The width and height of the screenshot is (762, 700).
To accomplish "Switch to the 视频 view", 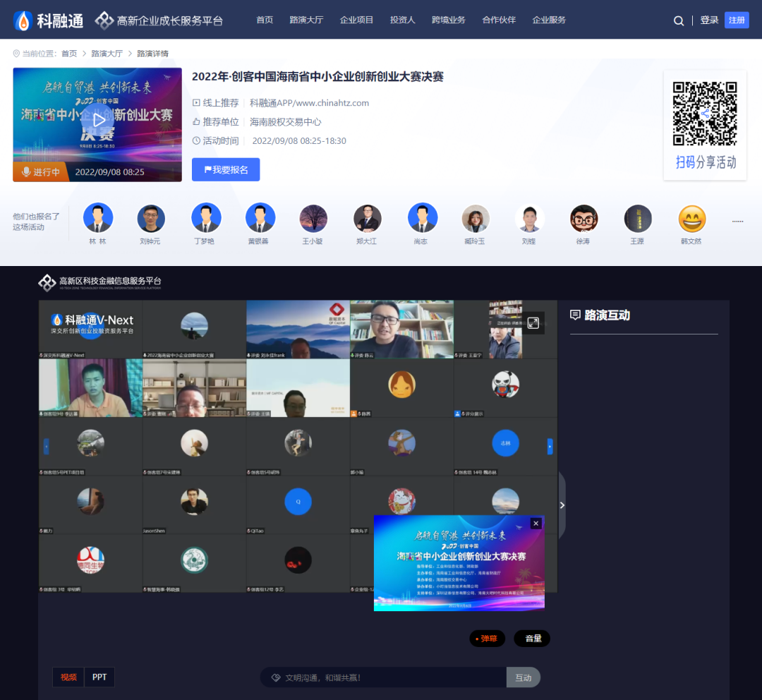I will 68,677.
